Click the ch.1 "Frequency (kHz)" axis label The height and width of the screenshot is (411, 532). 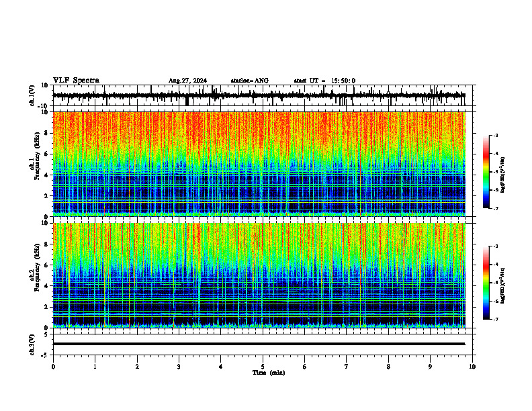[38, 156]
